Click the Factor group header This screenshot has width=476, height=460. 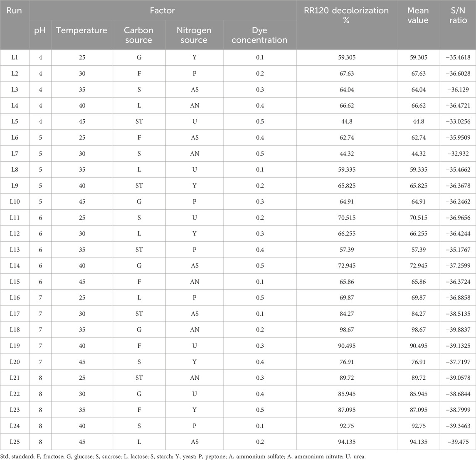tap(163, 10)
